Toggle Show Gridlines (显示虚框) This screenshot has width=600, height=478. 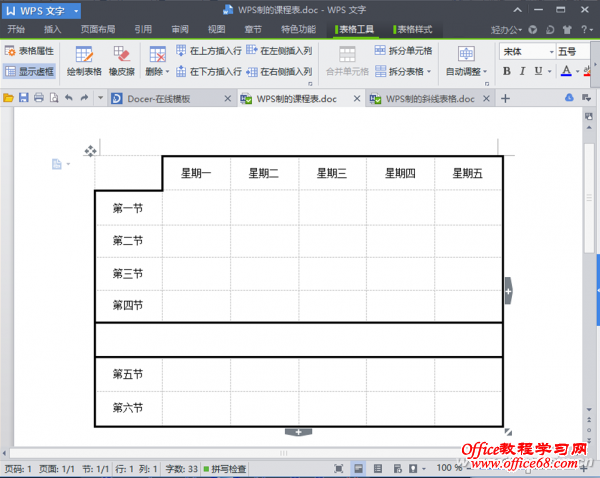(x=29, y=72)
